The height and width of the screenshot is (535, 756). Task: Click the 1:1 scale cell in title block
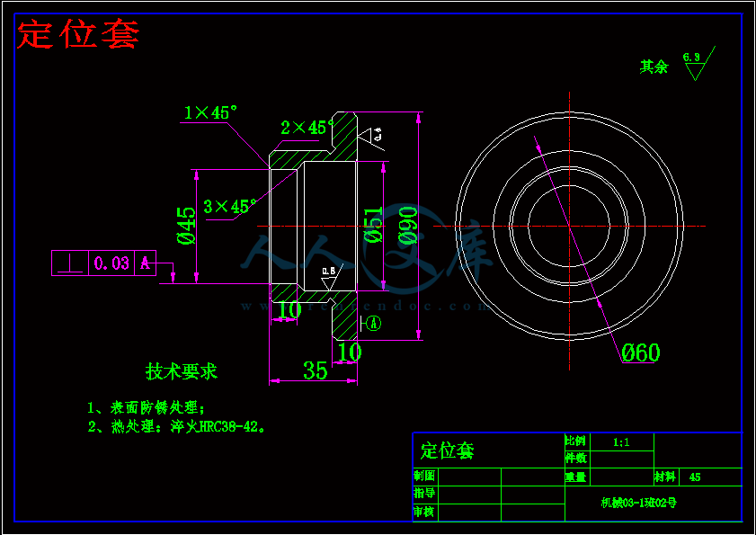(x=620, y=442)
